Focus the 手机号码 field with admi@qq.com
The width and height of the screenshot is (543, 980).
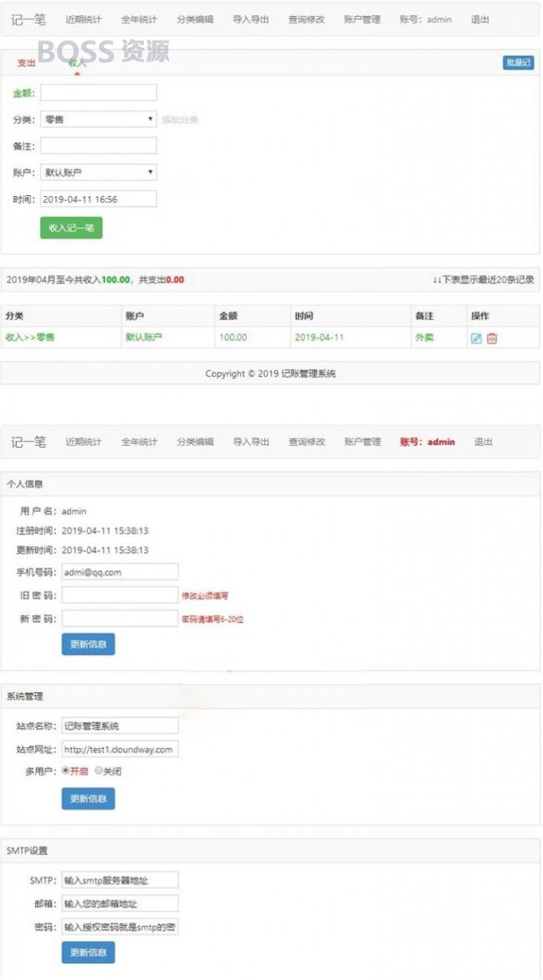pyautogui.click(x=120, y=572)
